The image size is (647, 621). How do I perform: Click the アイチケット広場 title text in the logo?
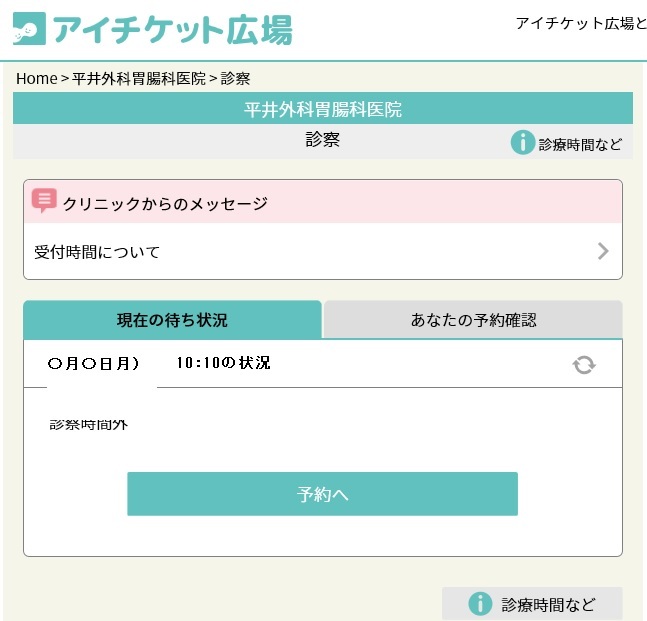172,30
